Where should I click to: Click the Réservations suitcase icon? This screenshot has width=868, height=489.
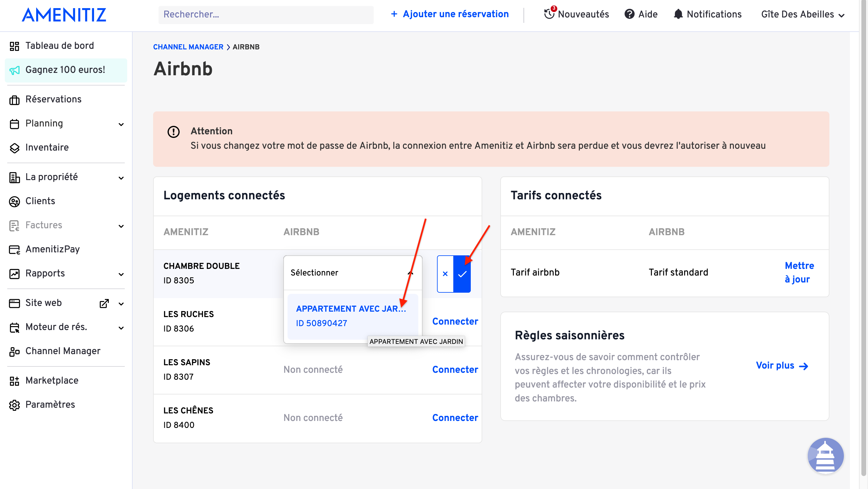click(14, 100)
